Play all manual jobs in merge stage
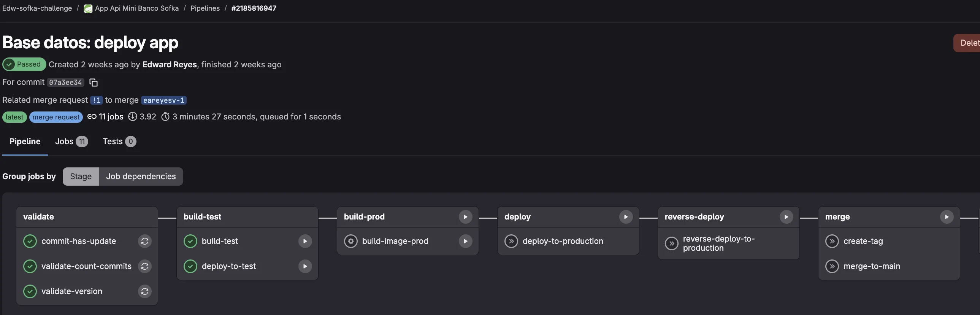The height and width of the screenshot is (315, 980). (946, 217)
